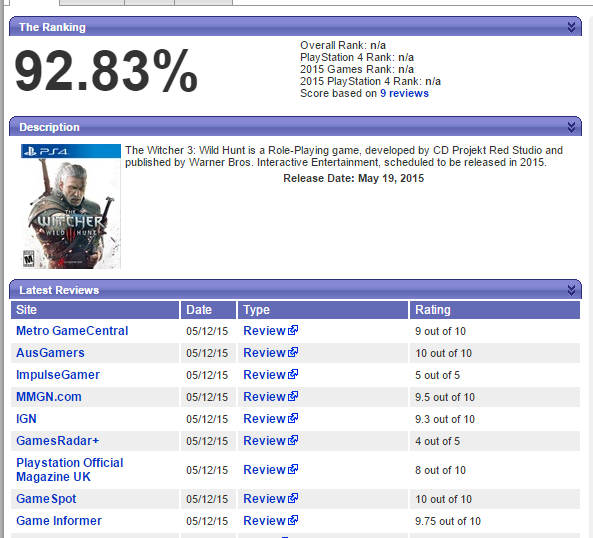This screenshot has height=538, width=593.
Task: Click external link icon for AusGamers review
Action: 293,352
